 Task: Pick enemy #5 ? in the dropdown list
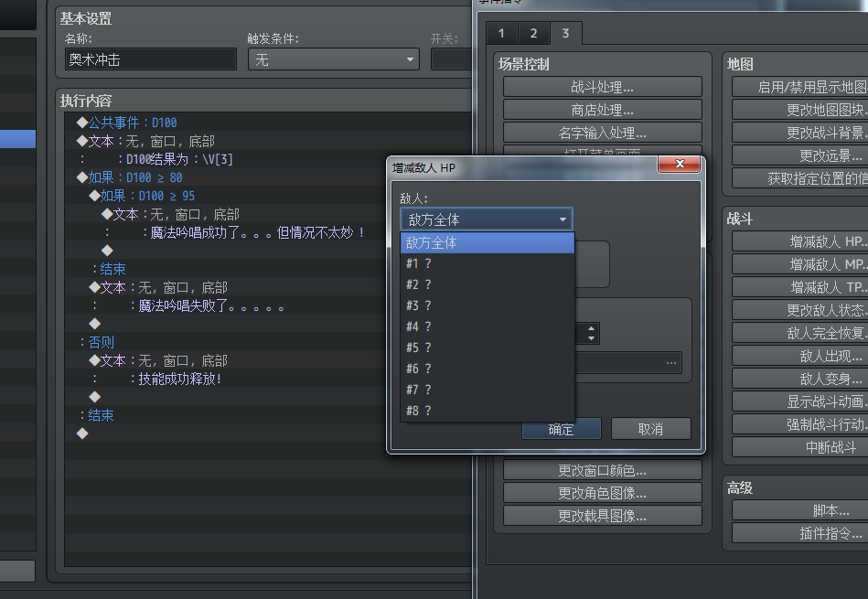[x=488, y=348]
